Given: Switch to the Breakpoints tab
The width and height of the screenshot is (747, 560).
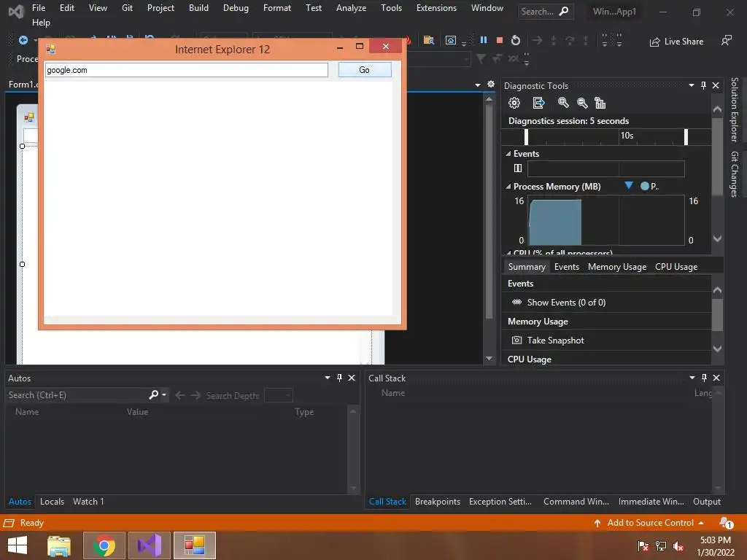Looking at the screenshot, I should [x=438, y=502].
